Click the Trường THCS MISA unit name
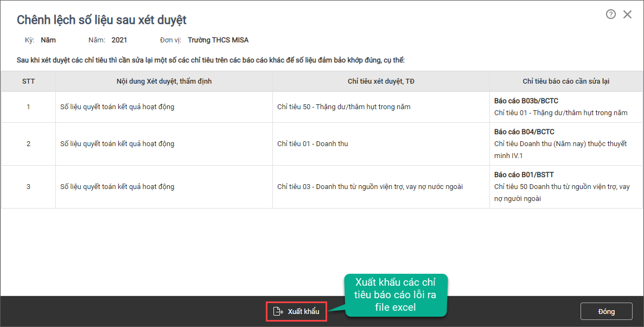 point(218,40)
